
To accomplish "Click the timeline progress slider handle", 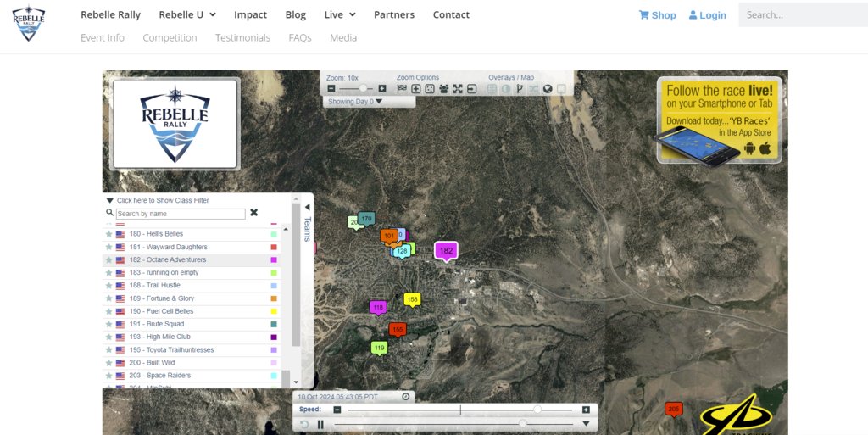I will (x=522, y=424).
